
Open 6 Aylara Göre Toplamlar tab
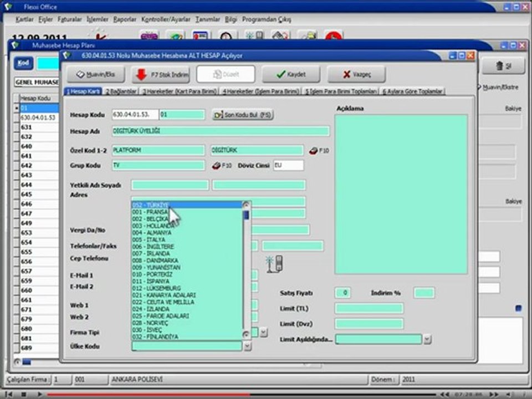(412, 91)
